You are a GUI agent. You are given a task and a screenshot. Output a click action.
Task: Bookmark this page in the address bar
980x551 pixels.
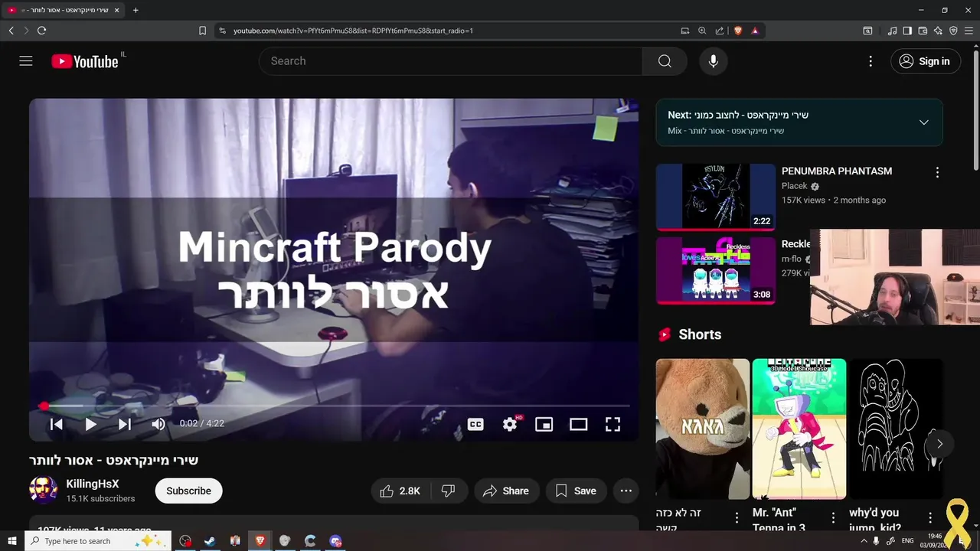[202, 31]
